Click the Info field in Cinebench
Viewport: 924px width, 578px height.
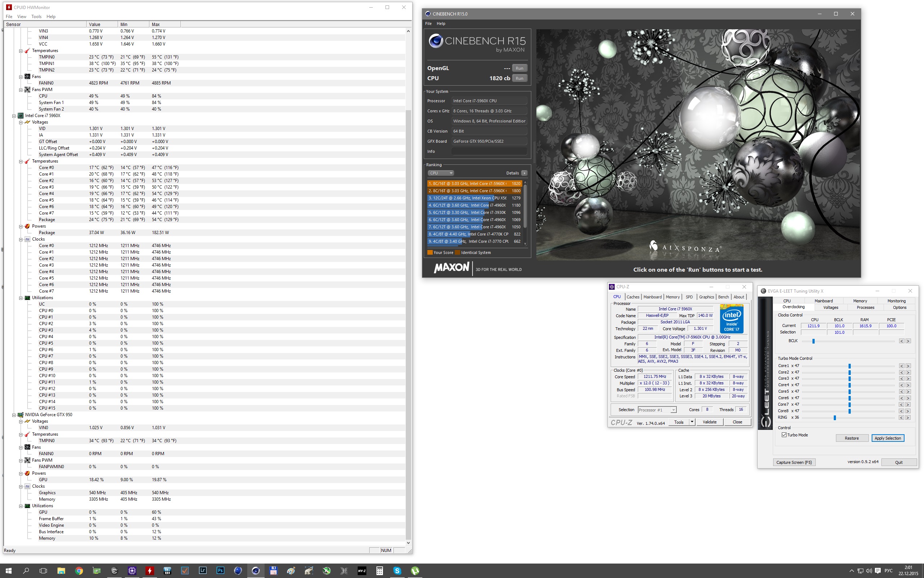pyautogui.click(x=489, y=151)
